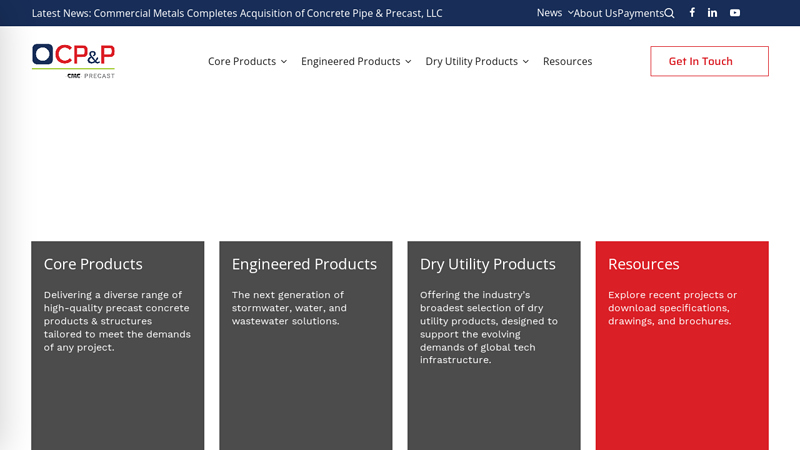Screen dimensions: 800x450
Task: Expand the Engineered Products nav chevron
Action: click(x=408, y=62)
